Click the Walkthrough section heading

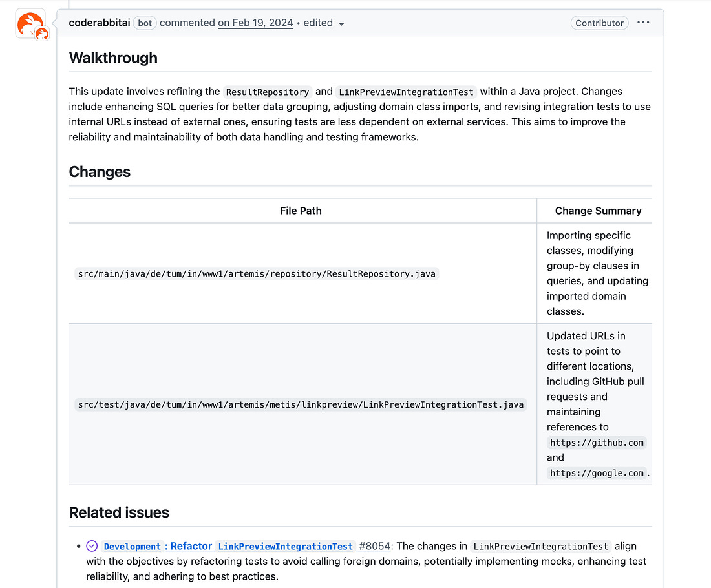tap(113, 58)
